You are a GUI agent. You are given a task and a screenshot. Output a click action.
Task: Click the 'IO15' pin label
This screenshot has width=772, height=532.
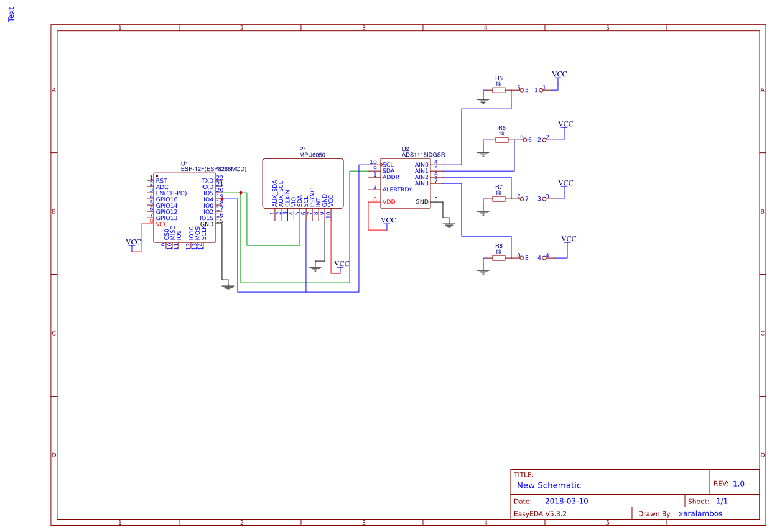click(x=207, y=218)
